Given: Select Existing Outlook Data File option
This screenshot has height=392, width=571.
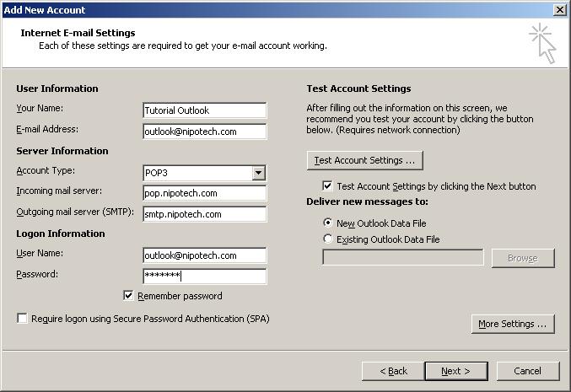Looking at the screenshot, I should point(328,239).
